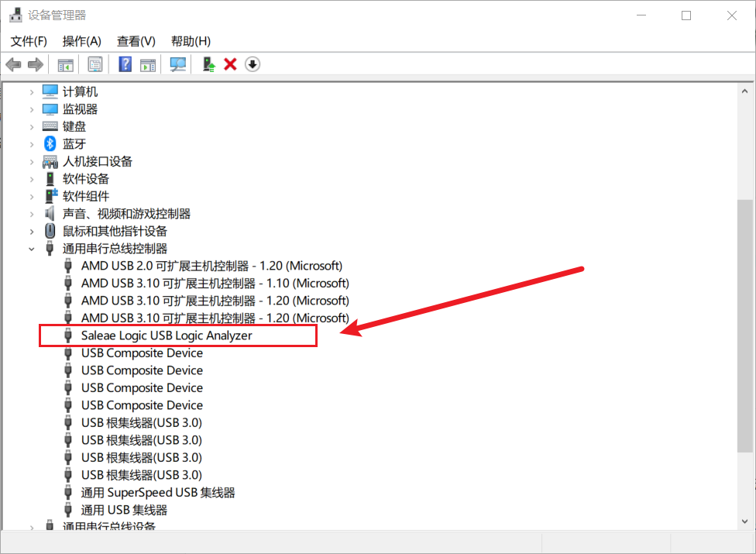Select 通用串行总线控制器 category label
Screen dimensions: 756x554
coord(115,248)
